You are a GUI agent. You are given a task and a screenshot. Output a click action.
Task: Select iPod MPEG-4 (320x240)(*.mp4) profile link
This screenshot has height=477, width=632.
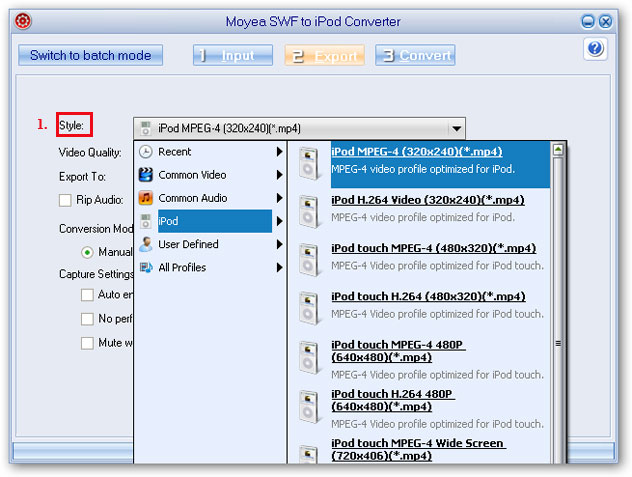(417, 152)
